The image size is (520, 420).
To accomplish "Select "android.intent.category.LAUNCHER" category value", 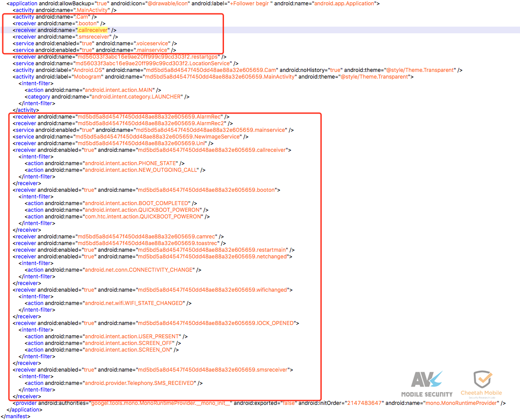I will pyautogui.click(x=136, y=97).
